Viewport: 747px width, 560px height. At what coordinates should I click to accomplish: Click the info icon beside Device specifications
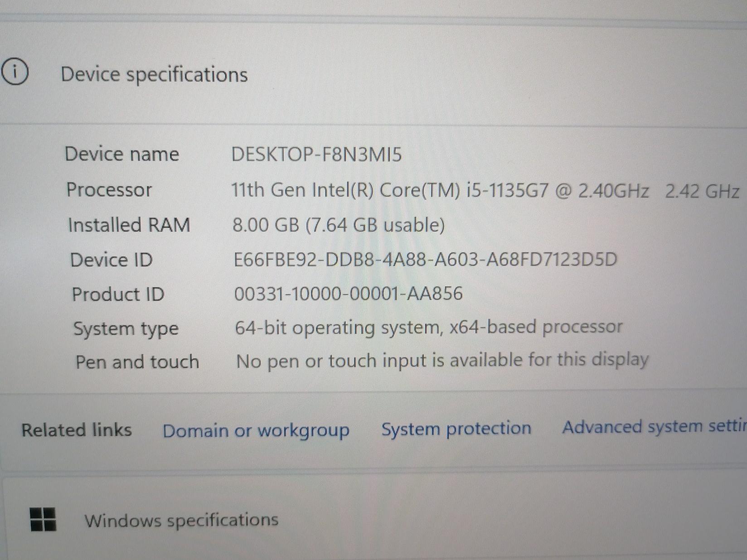[x=15, y=72]
